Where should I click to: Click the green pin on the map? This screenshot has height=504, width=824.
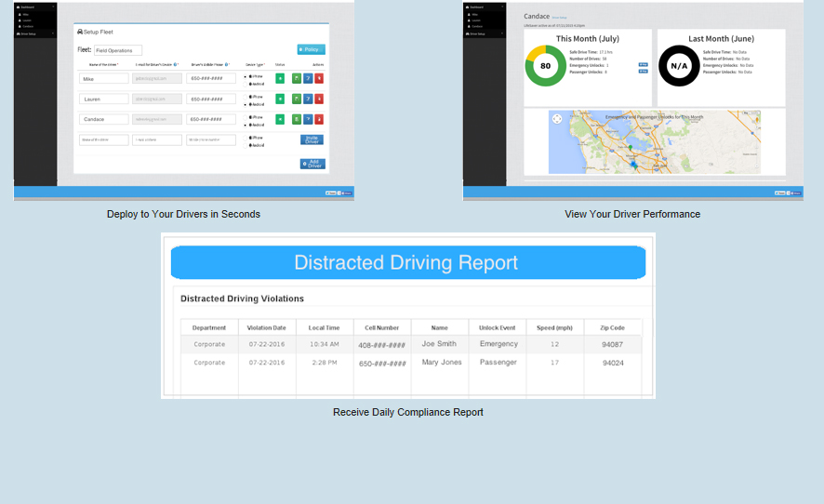point(631,148)
